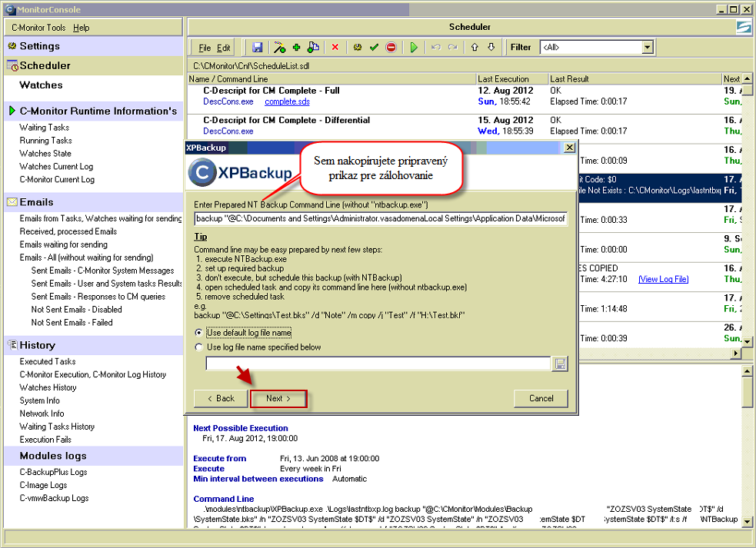The width and height of the screenshot is (756, 548).
Task: Click the redo arrow icon
Action: coord(453,47)
